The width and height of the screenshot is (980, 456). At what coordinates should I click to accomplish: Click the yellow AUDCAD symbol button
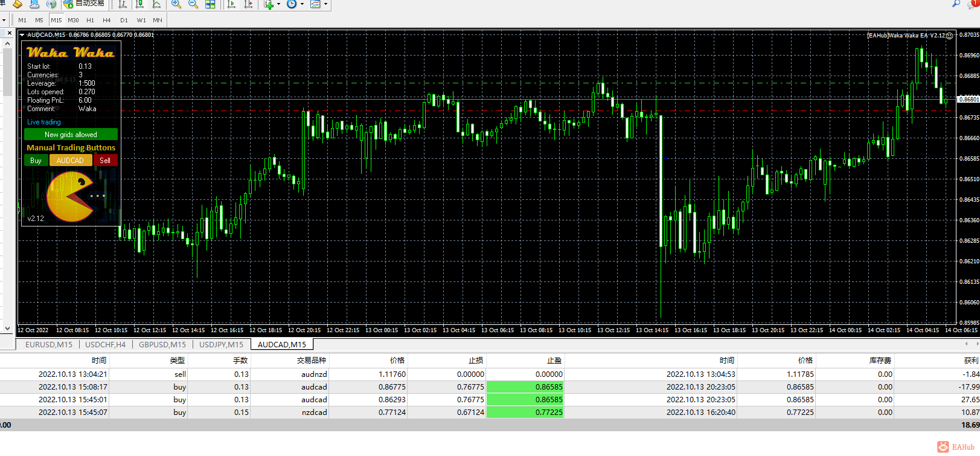[70, 161]
